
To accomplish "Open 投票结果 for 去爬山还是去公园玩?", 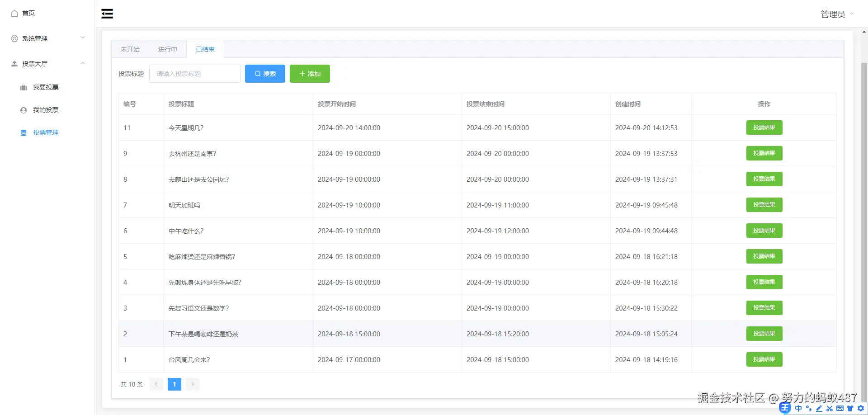I will pyautogui.click(x=764, y=179).
